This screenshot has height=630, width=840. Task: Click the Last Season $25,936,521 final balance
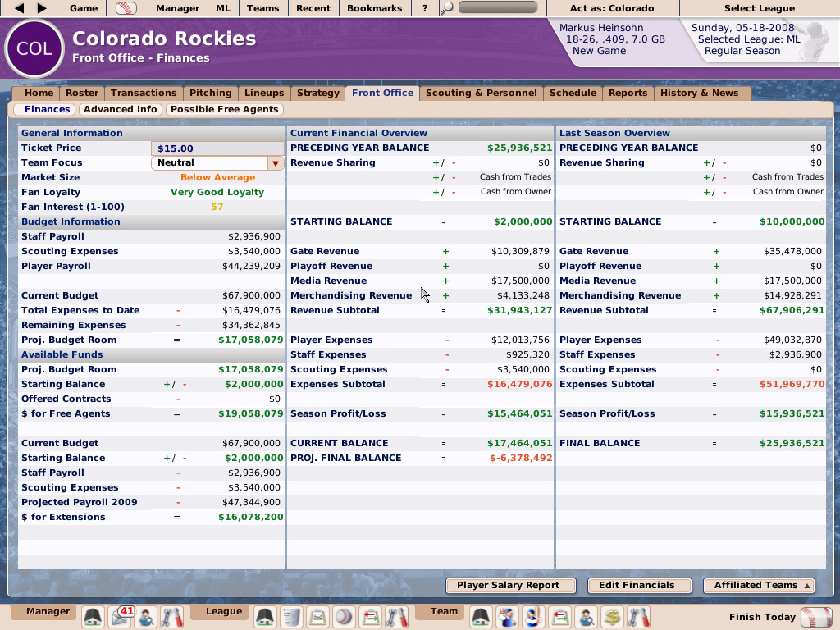click(792, 443)
